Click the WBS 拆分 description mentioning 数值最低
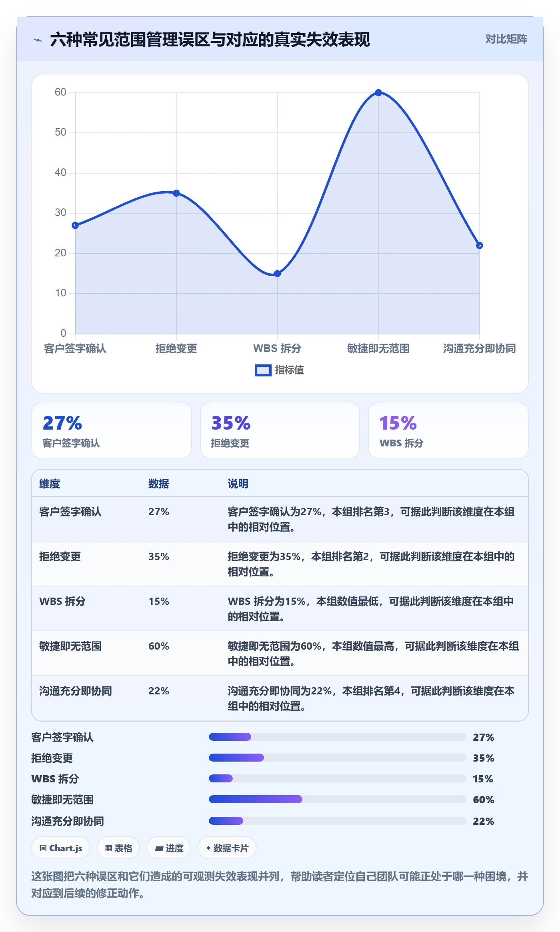Viewport: 560px width, 932px height. point(370,609)
